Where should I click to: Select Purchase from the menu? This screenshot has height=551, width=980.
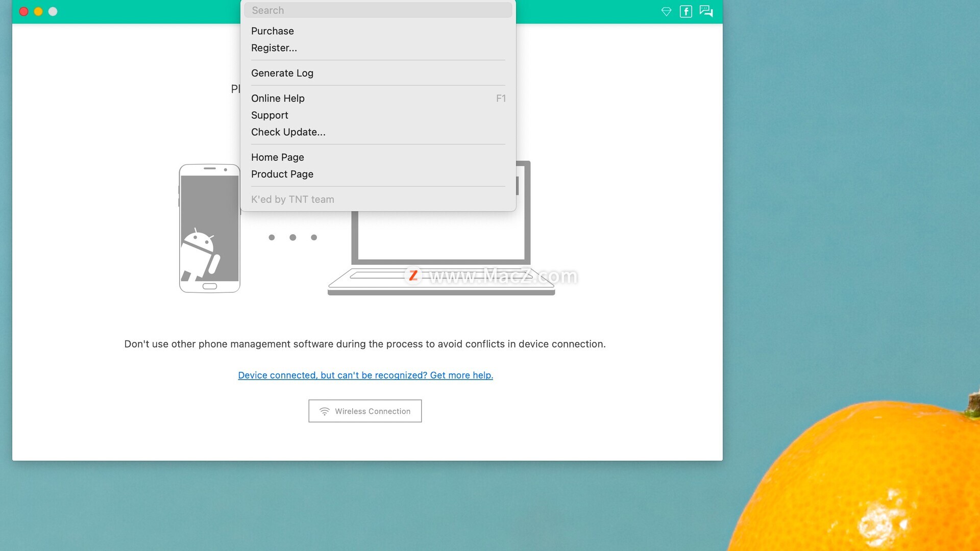(x=378, y=31)
